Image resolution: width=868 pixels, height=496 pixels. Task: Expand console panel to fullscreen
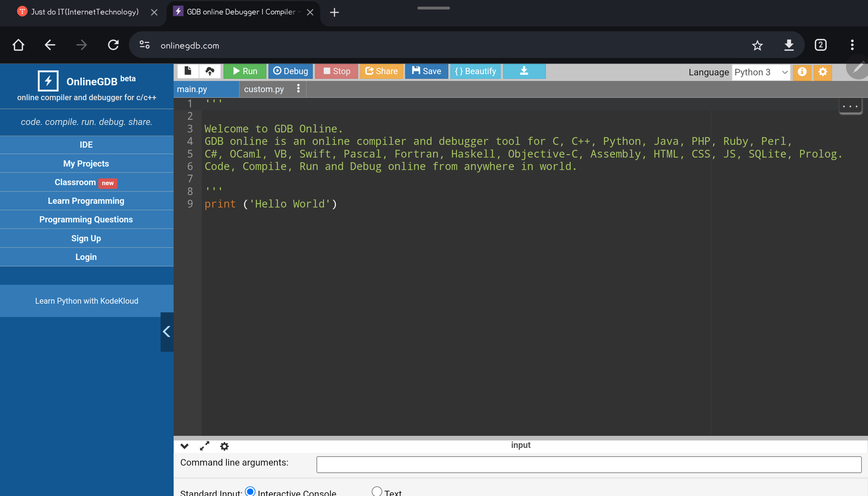coord(204,446)
